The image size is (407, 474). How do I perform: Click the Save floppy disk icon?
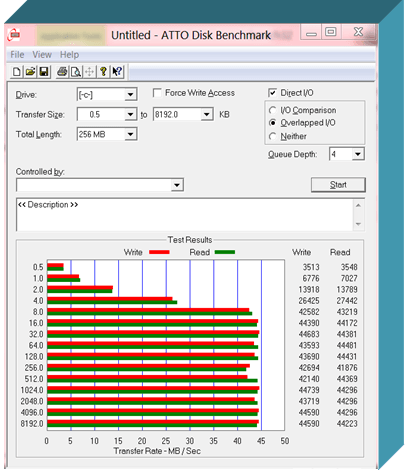[44, 71]
